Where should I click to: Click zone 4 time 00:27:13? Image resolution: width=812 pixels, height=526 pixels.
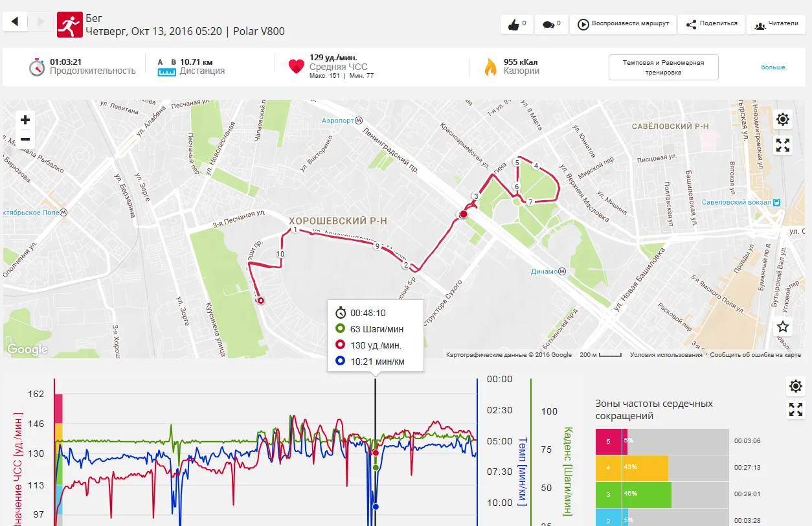click(x=747, y=467)
